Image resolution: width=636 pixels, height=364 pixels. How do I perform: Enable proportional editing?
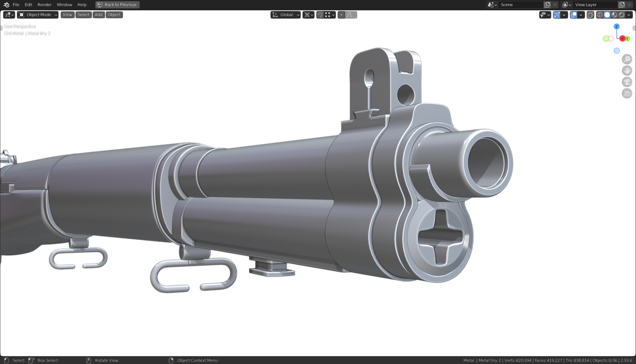click(x=341, y=14)
